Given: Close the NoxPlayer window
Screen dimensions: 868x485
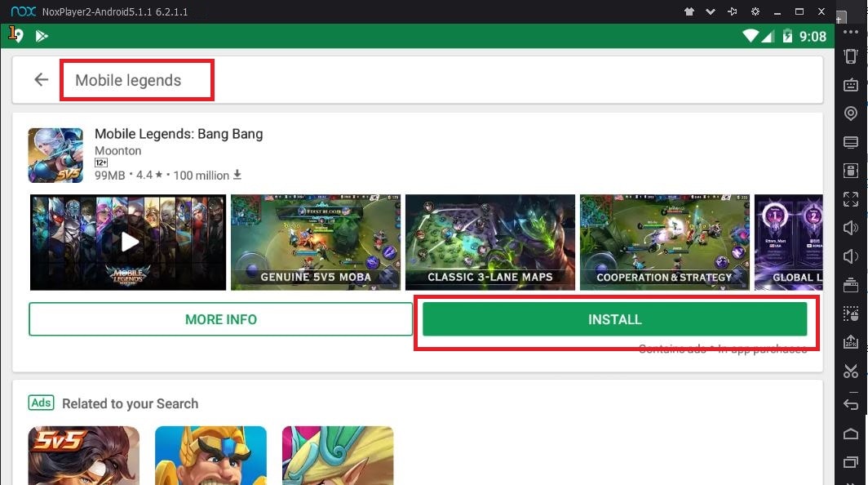Looking at the screenshot, I should pos(821,11).
